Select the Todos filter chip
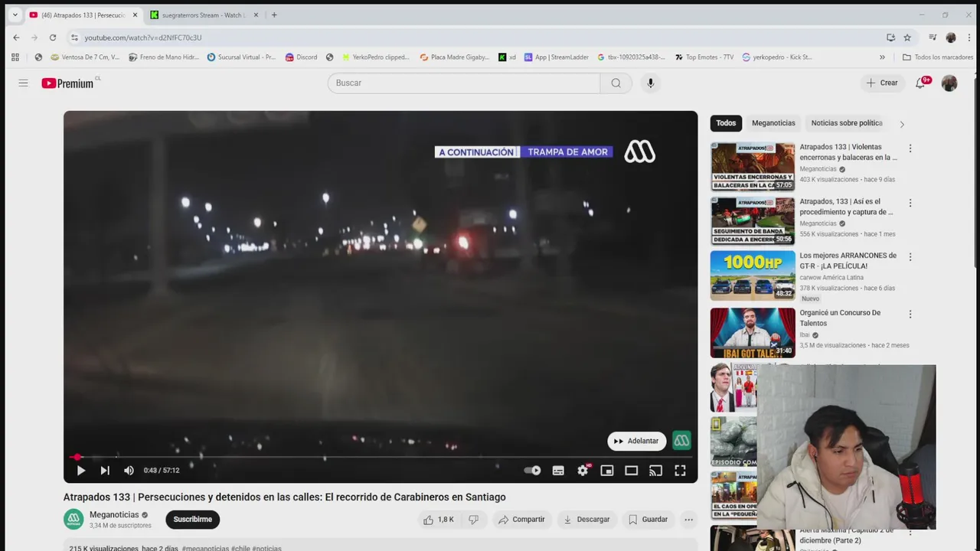Image resolution: width=980 pixels, height=551 pixels. pos(726,123)
